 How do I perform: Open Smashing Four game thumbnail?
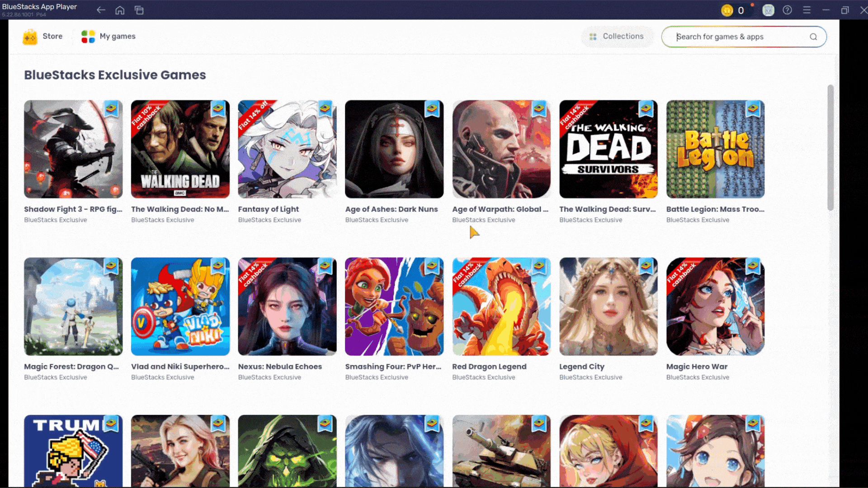click(x=394, y=306)
